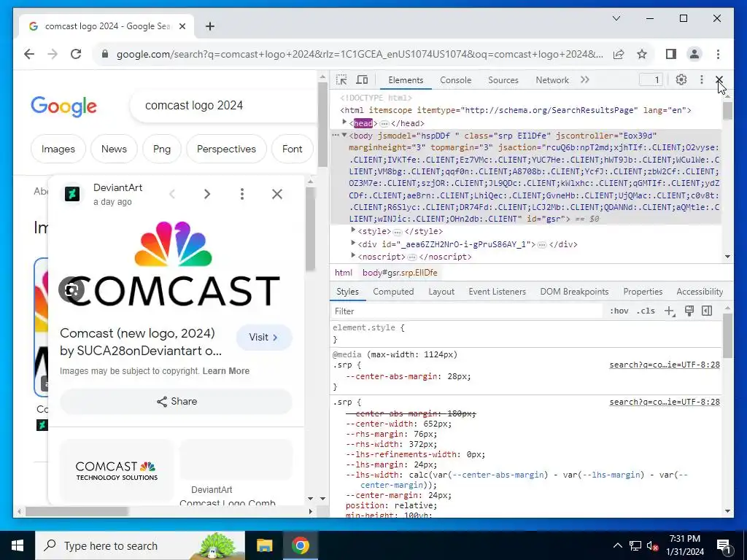Screen dimensions: 747x560
Task: Open the issues counter badge showing 1
Action: click(651, 80)
